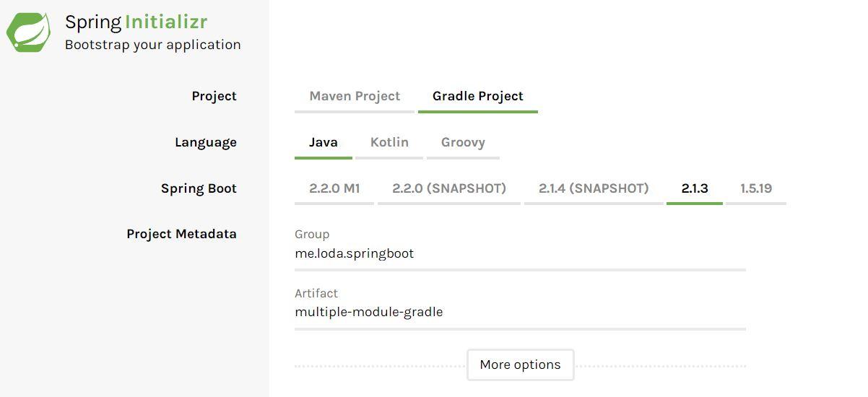Viewport: 868px width, 397px height.
Task: Select Java as the language
Action: pos(323,142)
